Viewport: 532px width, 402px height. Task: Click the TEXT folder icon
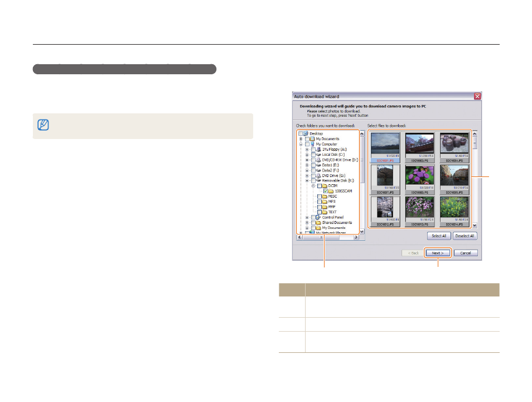click(x=325, y=212)
